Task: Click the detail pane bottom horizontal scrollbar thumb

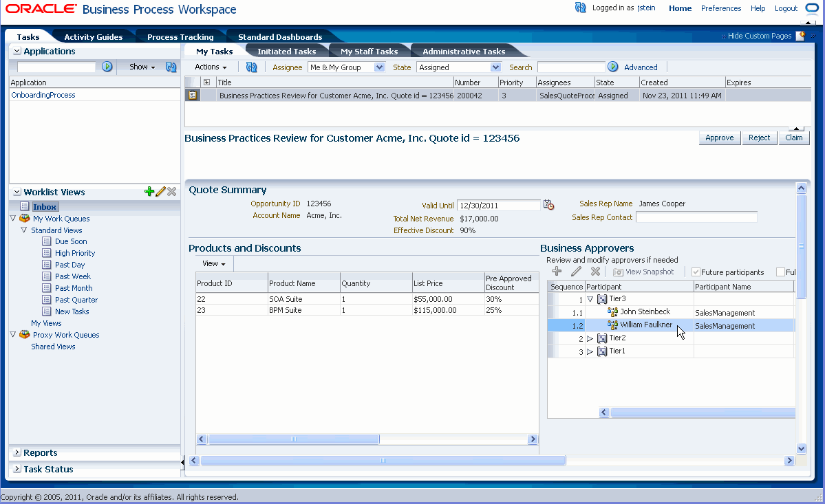Action: point(383,461)
